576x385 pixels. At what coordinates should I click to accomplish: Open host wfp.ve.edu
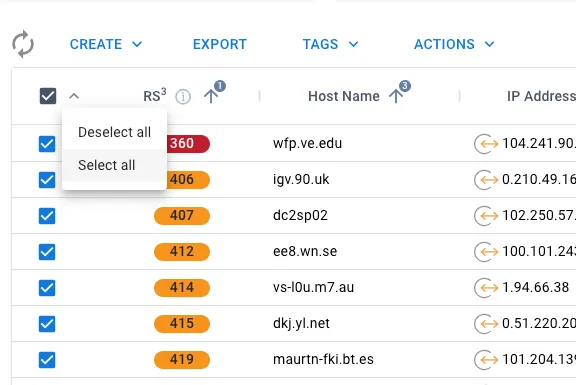click(307, 144)
